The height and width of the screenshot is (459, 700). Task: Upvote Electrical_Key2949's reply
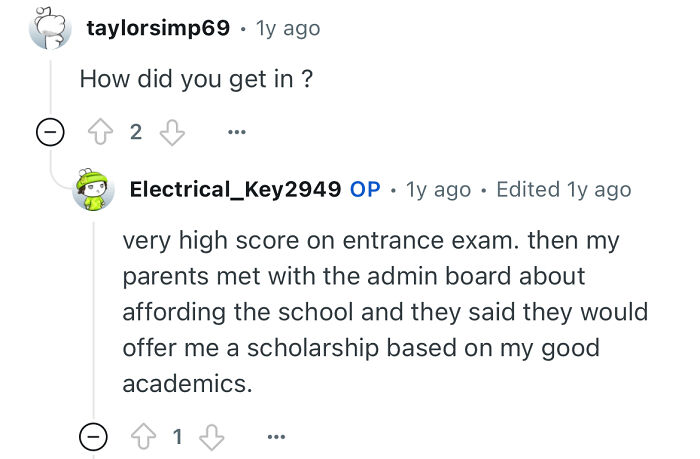145,436
